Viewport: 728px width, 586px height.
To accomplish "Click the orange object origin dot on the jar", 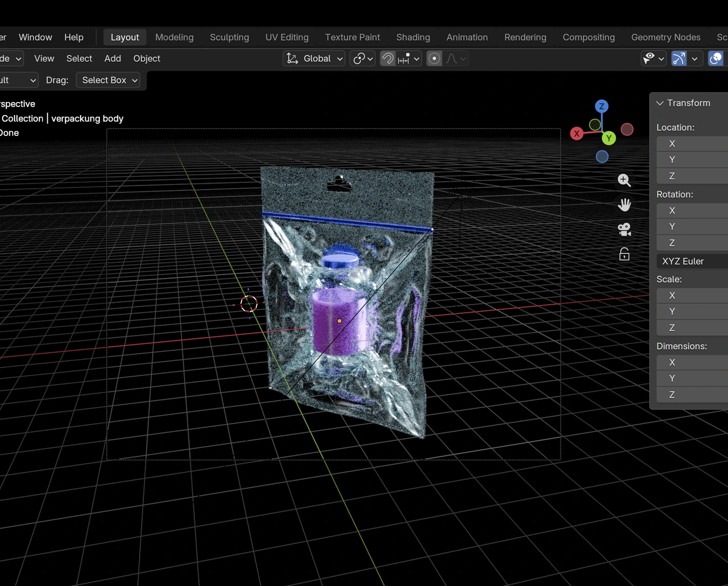I will click(340, 321).
